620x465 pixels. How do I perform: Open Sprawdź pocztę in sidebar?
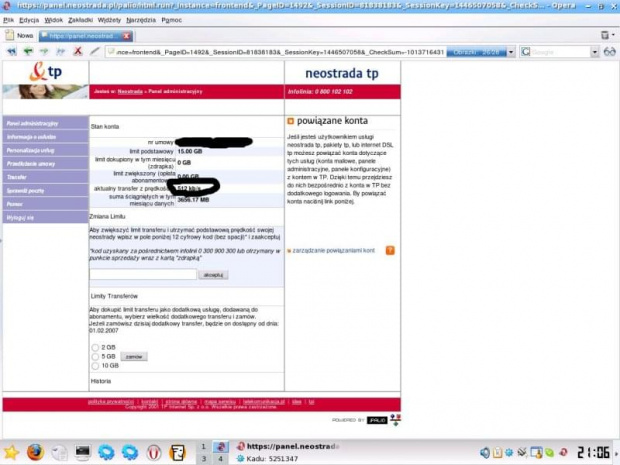(x=45, y=191)
